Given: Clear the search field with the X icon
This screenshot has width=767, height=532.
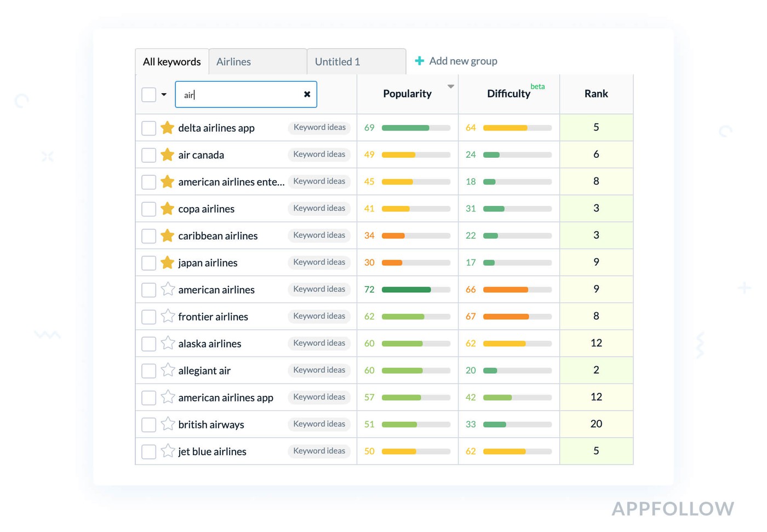Looking at the screenshot, I should (307, 94).
